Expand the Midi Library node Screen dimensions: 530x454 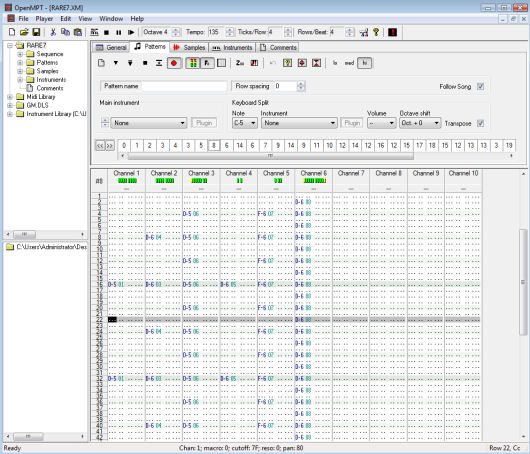(10, 97)
